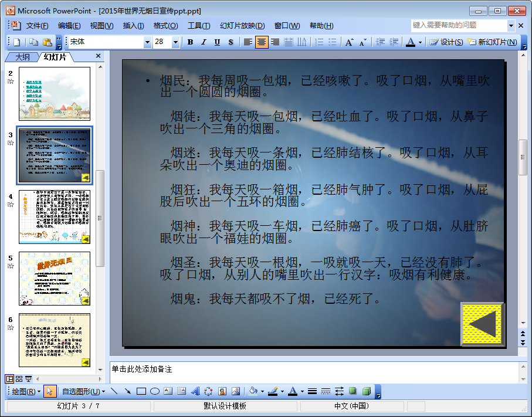532x417 pixels.
Task: Click the Paste clipboard icon
Action: 47,42
